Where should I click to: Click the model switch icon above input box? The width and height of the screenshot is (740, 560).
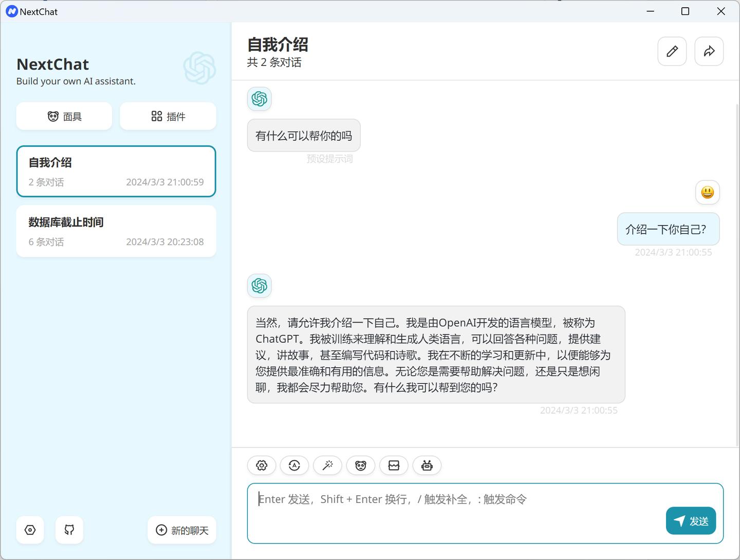[x=294, y=465]
